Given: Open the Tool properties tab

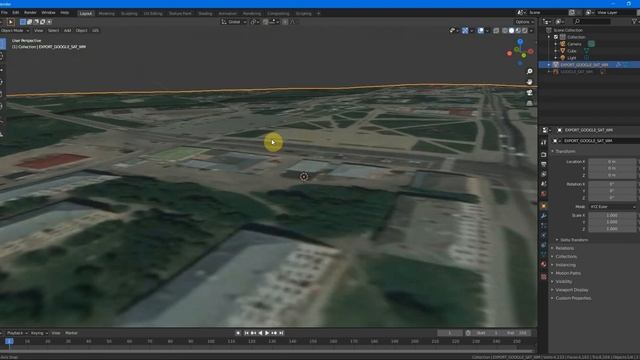Looking at the screenshot, I should [544, 142].
